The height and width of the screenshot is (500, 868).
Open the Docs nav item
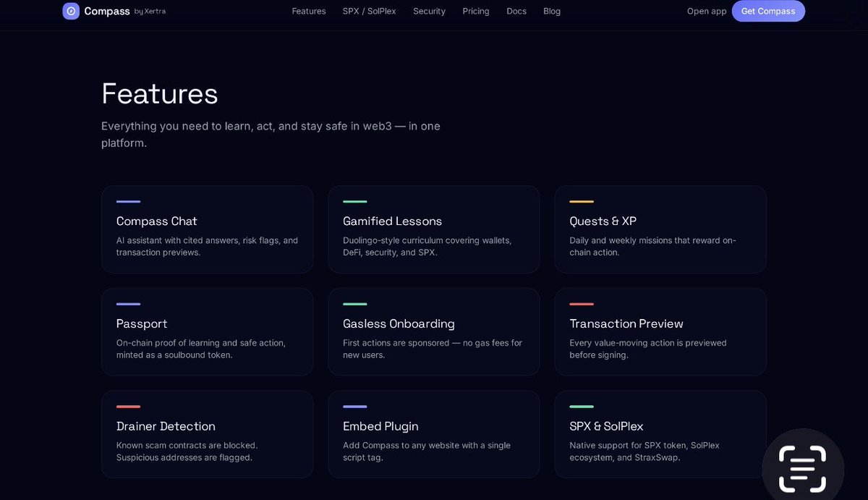(516, 11)
